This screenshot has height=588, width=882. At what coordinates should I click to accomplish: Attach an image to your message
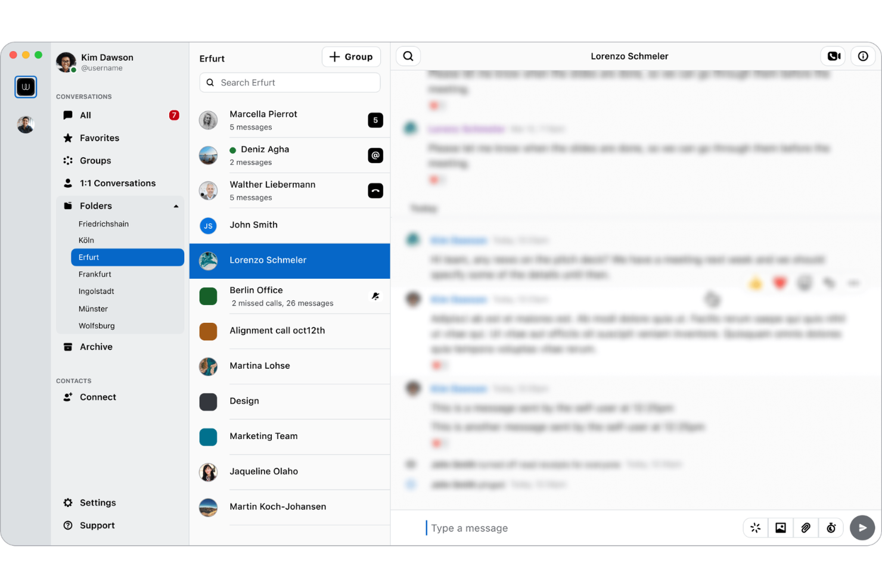click(781, 528)
